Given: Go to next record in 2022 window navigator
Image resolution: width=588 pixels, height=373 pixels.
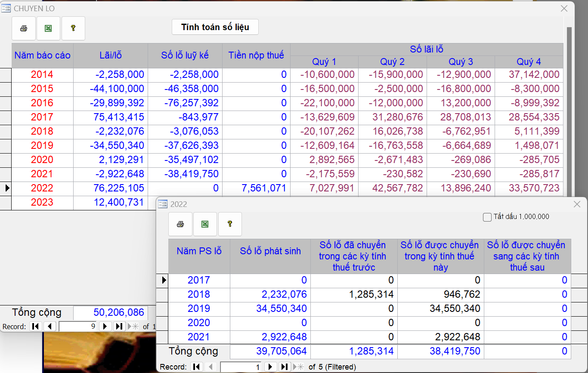Looking at the screenshot, I should [270, 367].
